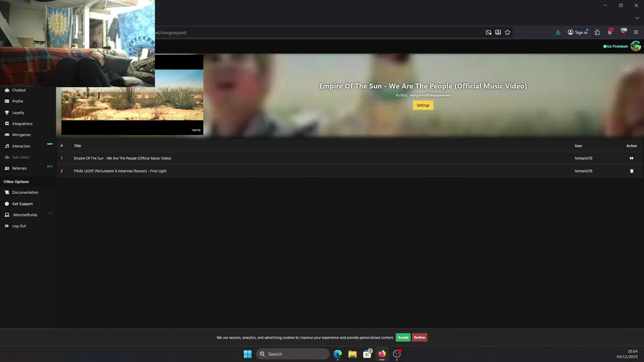Open the Integrations sidebar section

[x=22, y=124]
